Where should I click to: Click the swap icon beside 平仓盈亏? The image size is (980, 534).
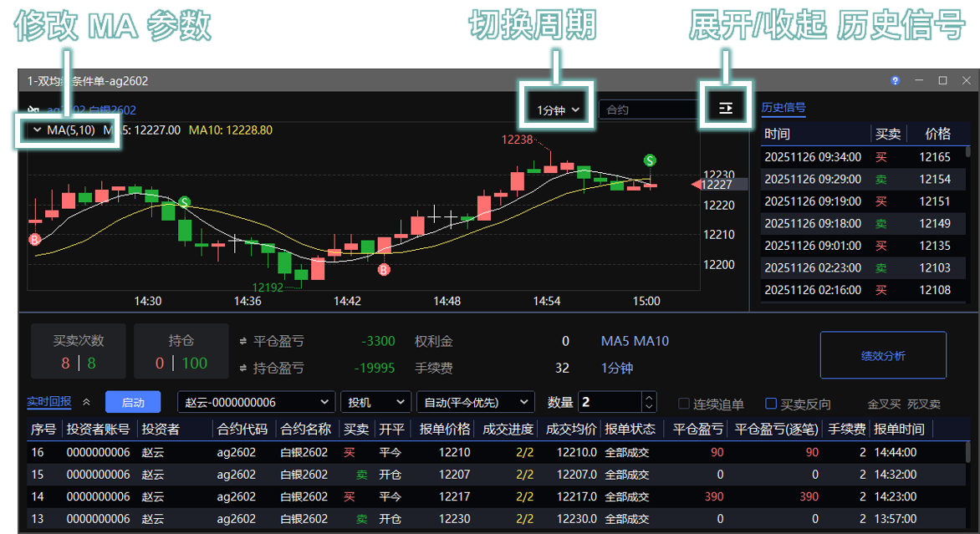243,342
